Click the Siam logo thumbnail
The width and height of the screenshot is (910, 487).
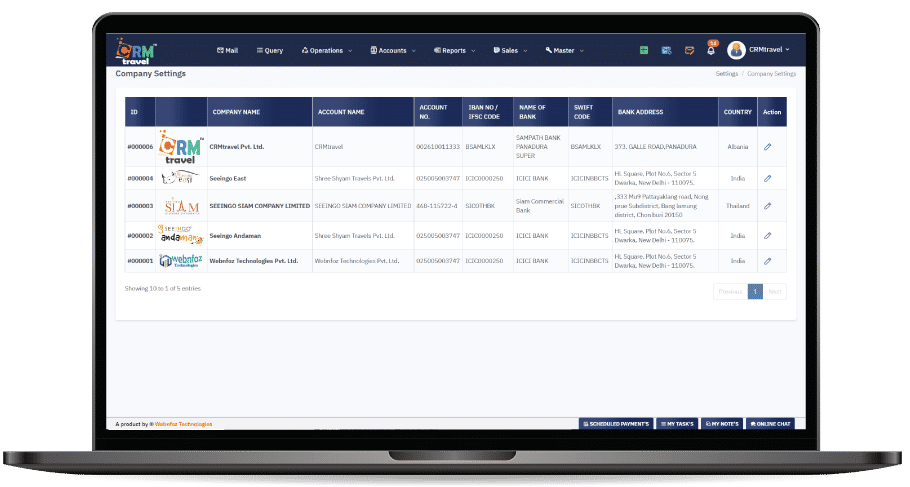(182, 206)
